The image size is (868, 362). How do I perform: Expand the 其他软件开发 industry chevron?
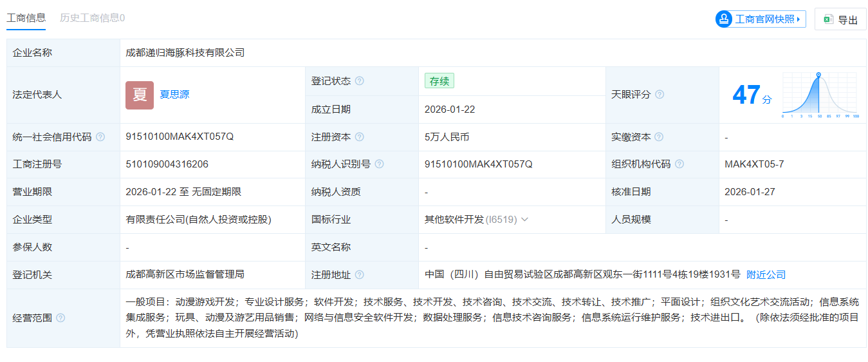click(524, 220)
